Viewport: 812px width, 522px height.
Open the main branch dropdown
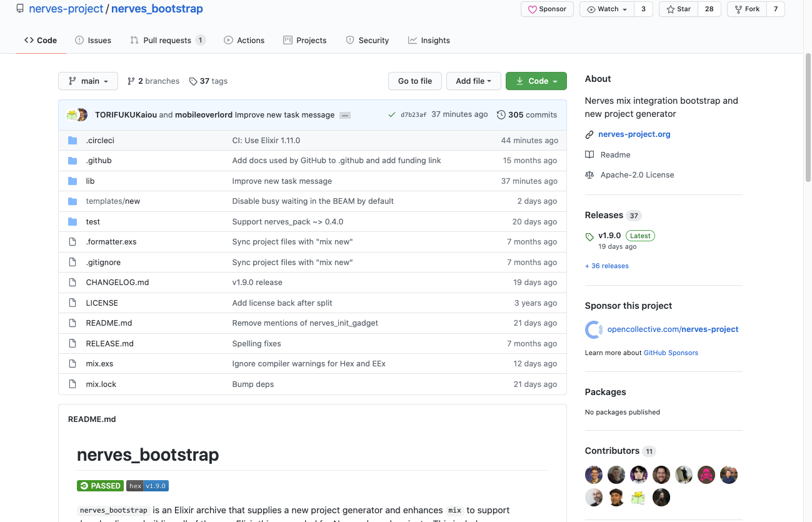coord(88,81)
